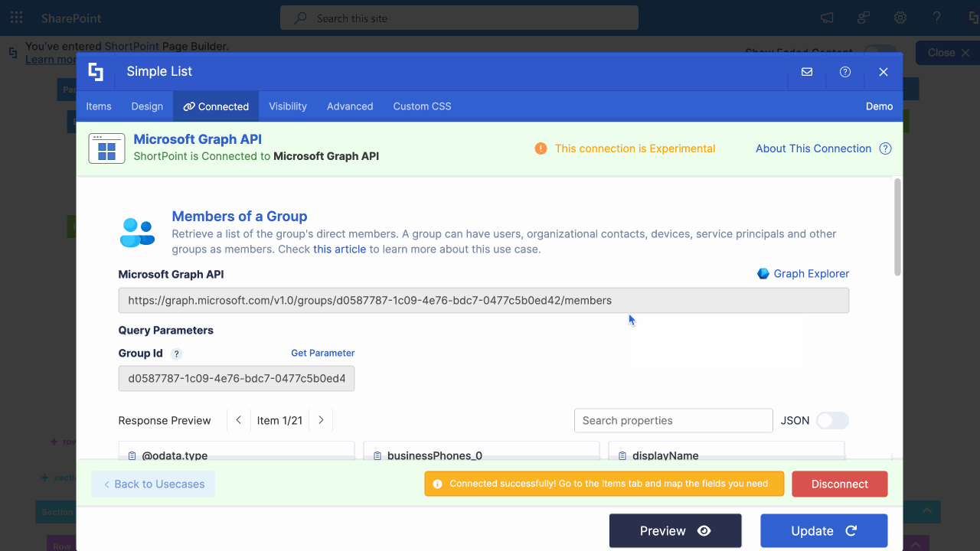Open the help question mark icon in the dialog header
The image size is (980, 551).
845,72
